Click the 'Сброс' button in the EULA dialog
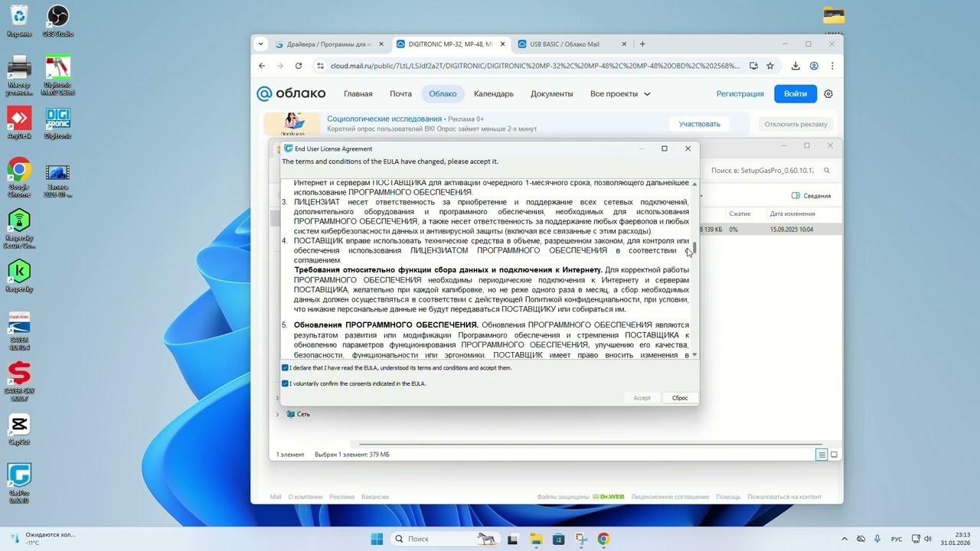Viewport: 980px width, 551px height. click(680, 398)
